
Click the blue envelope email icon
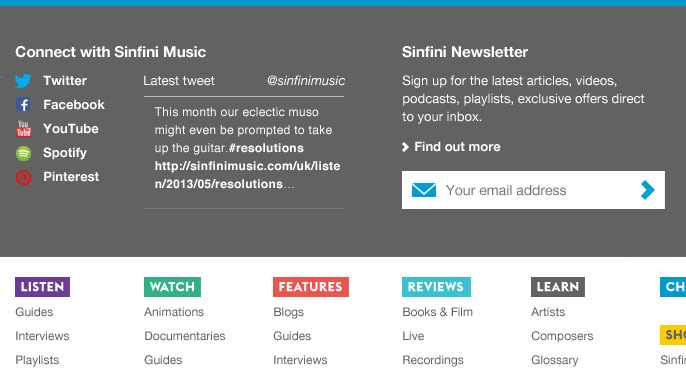pyautogui.click(x=424, y=190)
